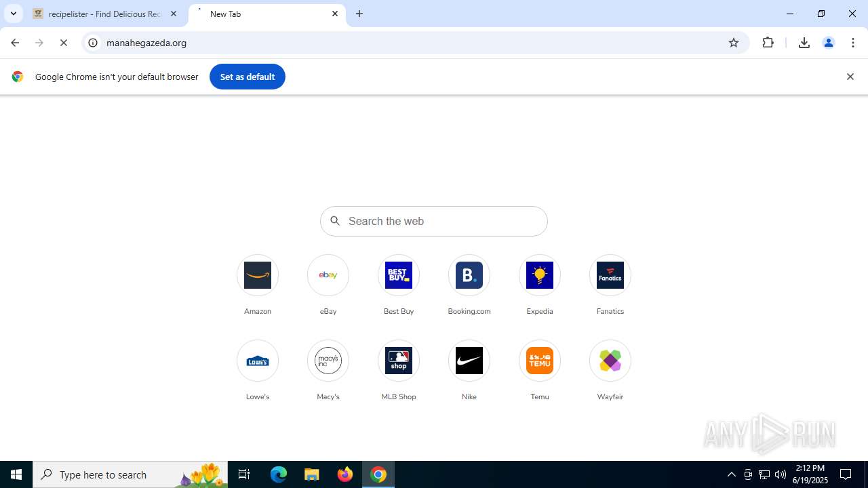Open the Nike shortcut icon
The width and height of the screenshot is (868, 488).
pos(469,361)
